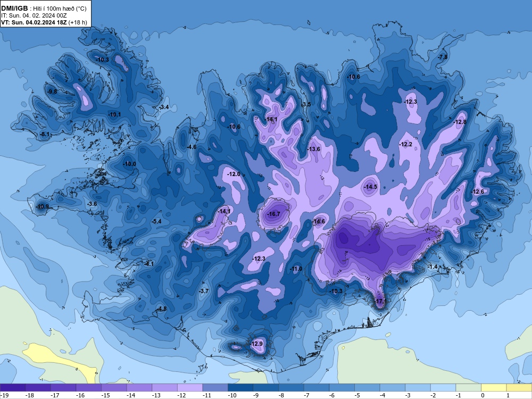Click the -17.1 temperature label
The image size is (532, 399).
380,301
